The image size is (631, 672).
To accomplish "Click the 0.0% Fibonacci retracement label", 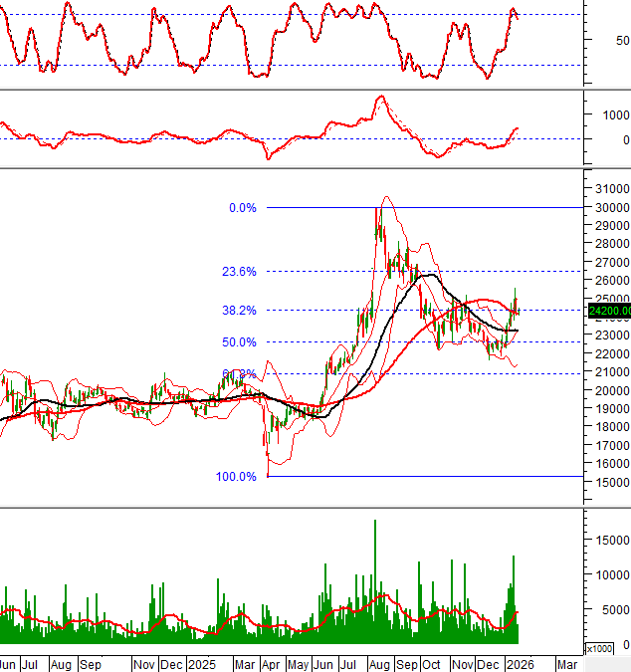I will coord(242,208).
